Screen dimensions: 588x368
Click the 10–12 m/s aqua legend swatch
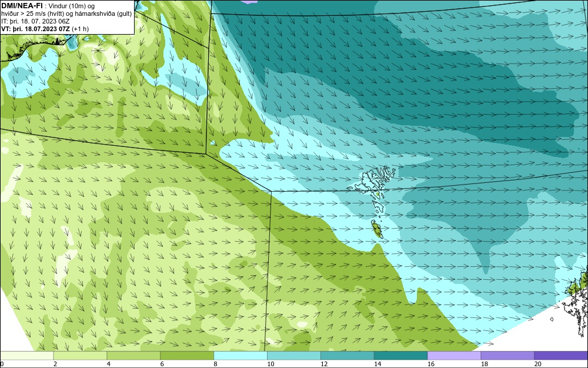click(x=293, y=355)
